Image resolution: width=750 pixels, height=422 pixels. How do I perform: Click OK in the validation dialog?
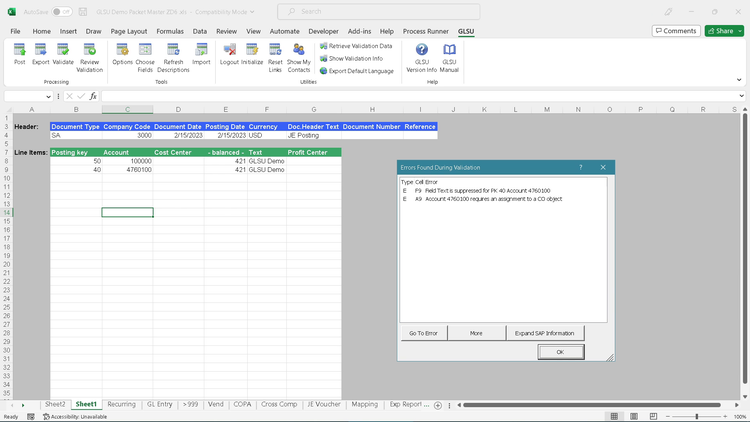(x=561, y=352)
